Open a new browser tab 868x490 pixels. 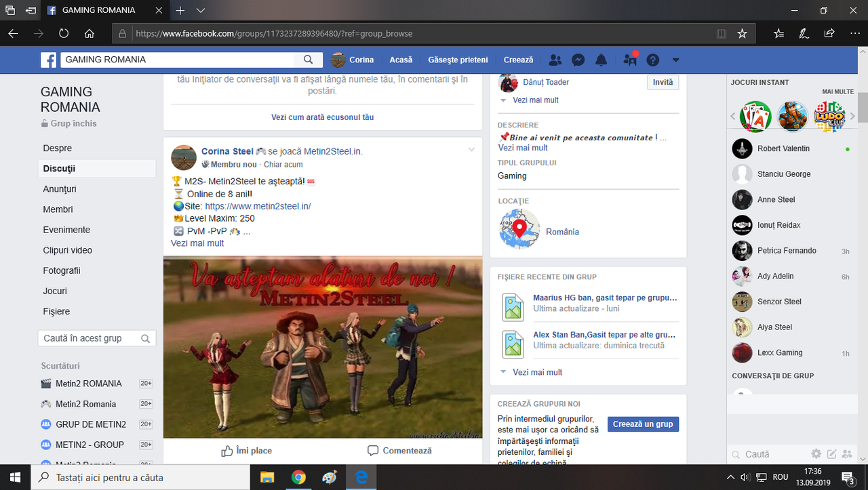(180, 11)
